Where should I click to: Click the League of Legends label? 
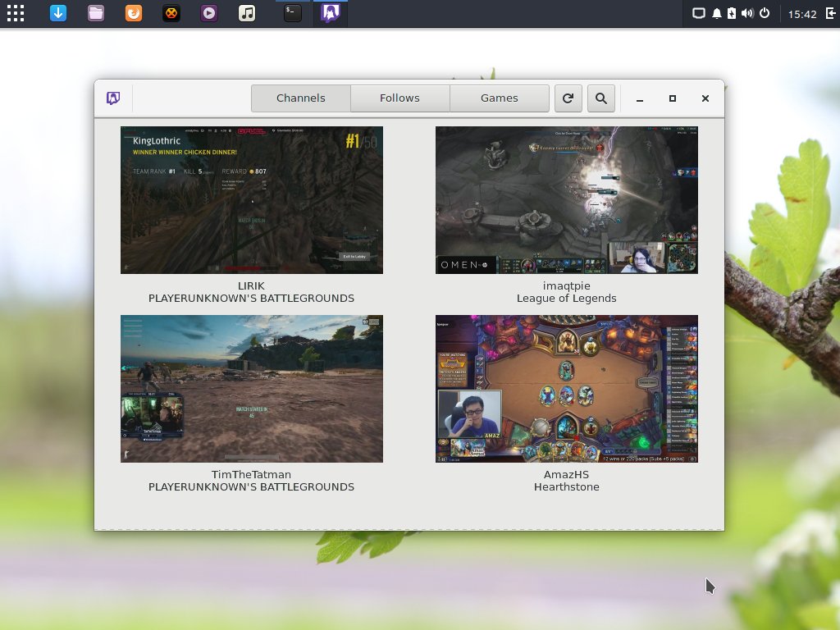coord(566,299)
